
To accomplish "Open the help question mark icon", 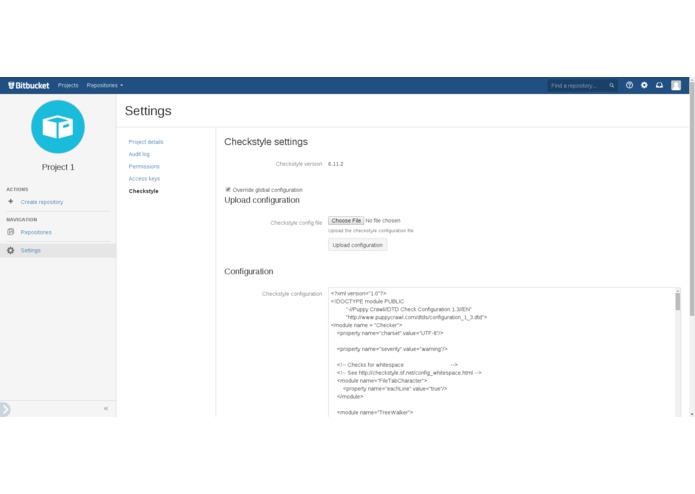I will pyautogui.click(x=629, y=85).
